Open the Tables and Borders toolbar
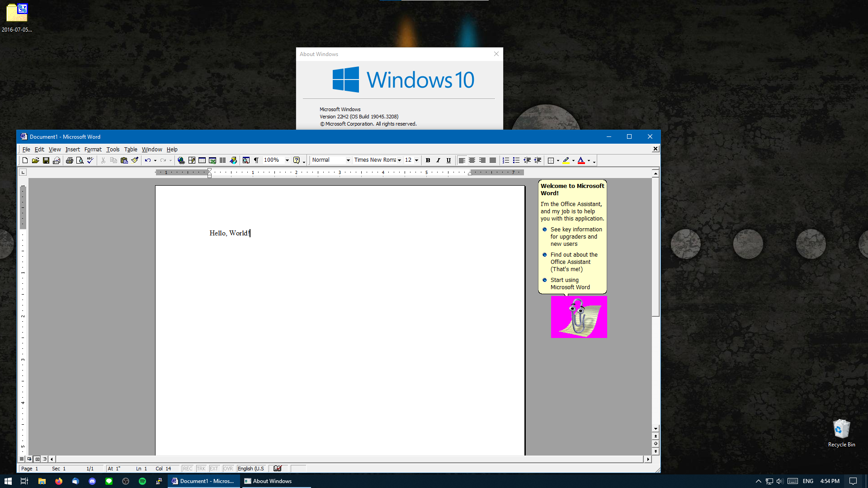 [x=192, y=160]
